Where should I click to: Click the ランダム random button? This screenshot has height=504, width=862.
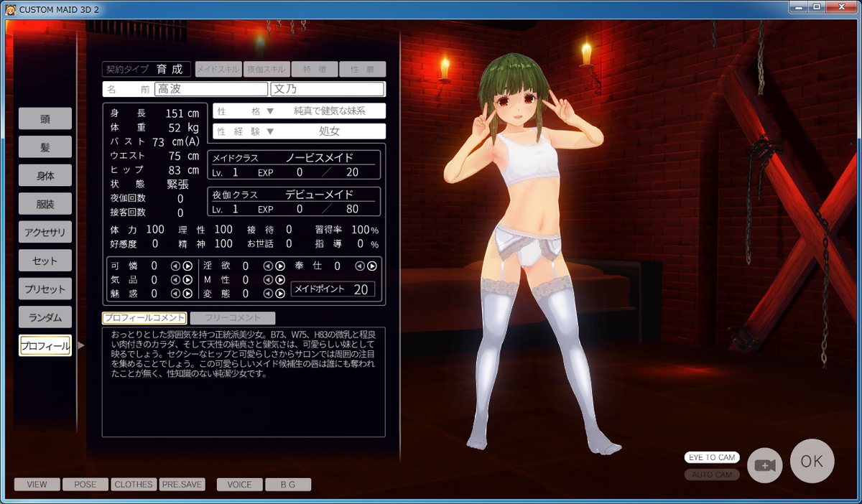pos(45,317)
